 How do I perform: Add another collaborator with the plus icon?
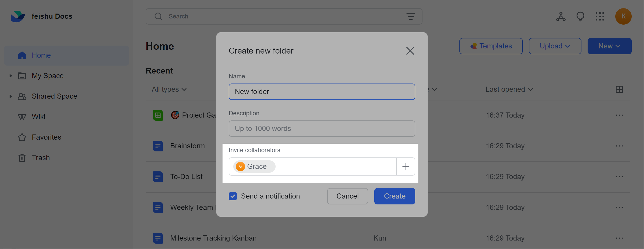click(405, 167)
